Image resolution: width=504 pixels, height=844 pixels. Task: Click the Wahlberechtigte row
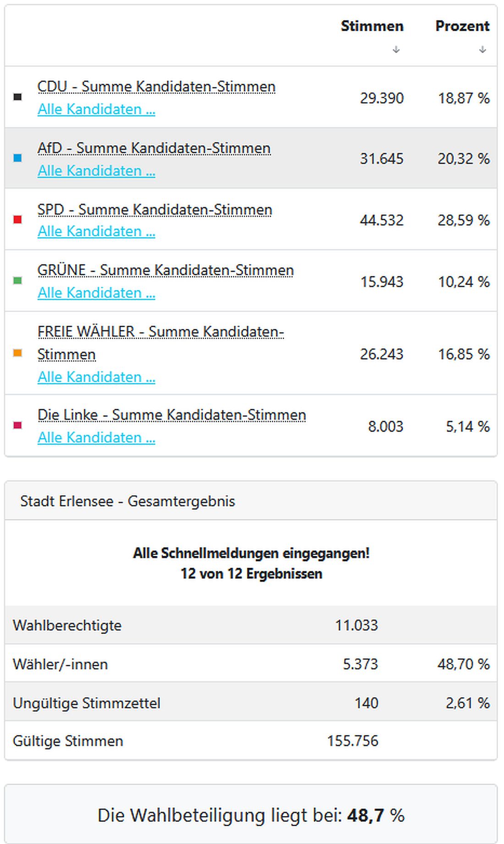(x=68, y=625)
